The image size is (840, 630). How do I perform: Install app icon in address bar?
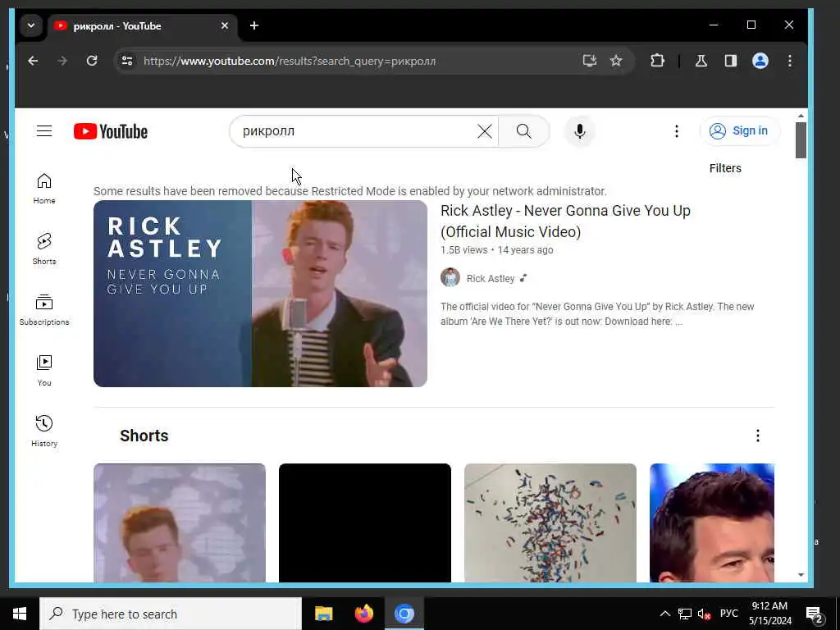point(589,61)
